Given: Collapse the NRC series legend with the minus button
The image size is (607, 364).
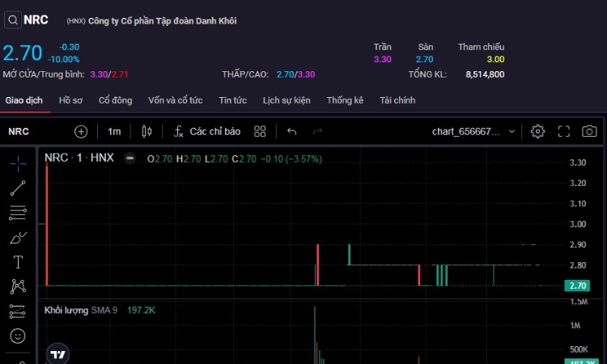Looking at the screenshot, I should click(130, 159).
